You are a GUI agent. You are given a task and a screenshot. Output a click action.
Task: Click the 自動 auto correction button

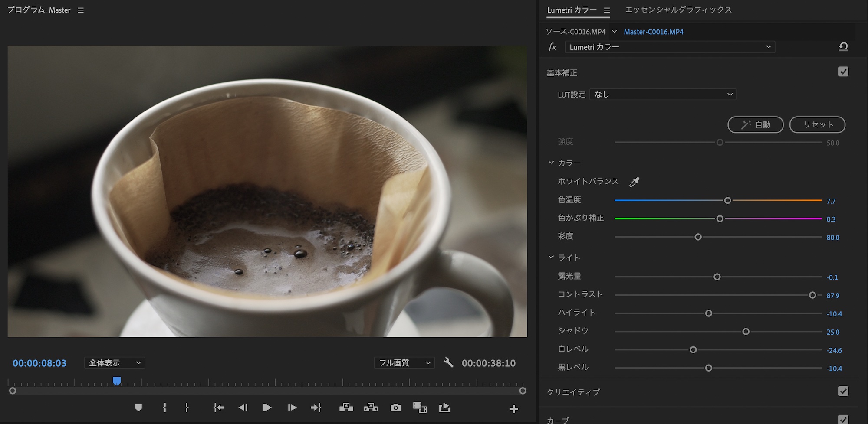tap(755, 125)
